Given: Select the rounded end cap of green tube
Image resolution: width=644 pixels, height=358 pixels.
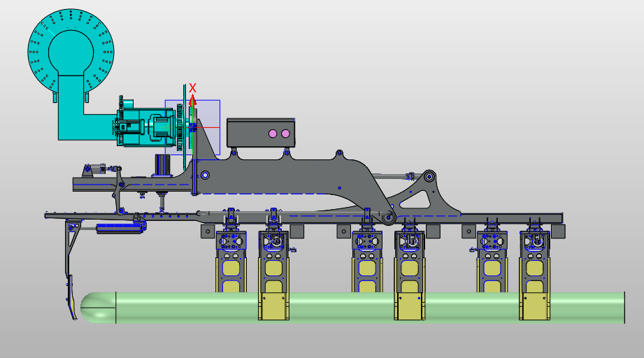Looking at the screenshot, I should (x=98, y=308).
